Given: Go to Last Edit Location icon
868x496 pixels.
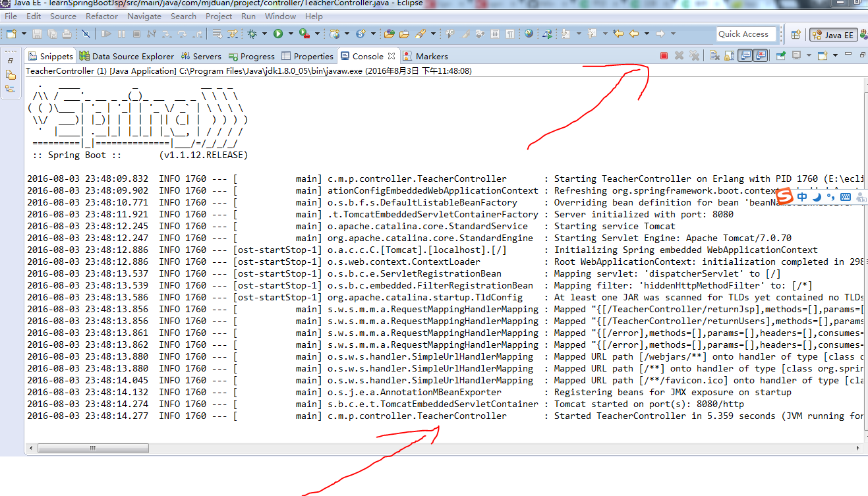Looking at the screenshot, I should coord(618,33).
